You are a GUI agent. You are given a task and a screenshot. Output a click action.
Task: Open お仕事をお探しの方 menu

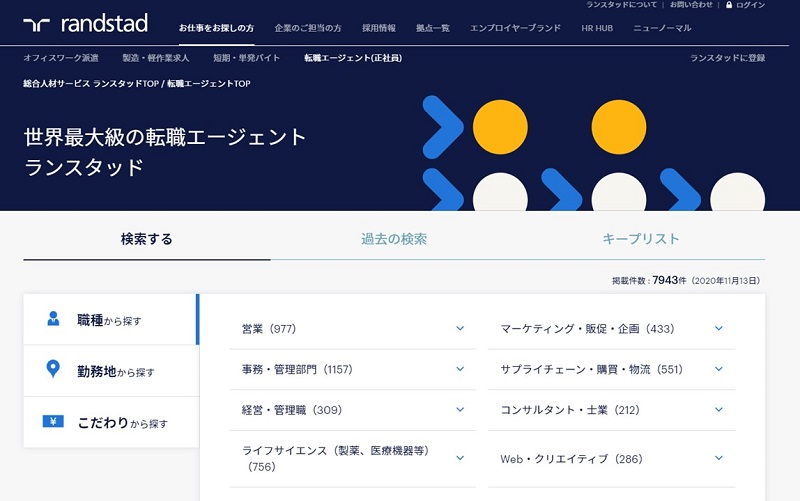click(x=216, y=28)
